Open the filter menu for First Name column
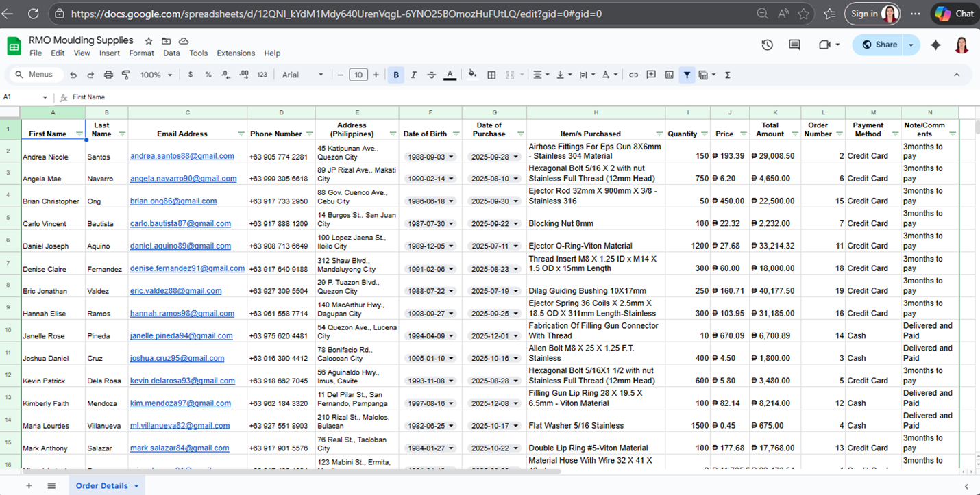Screen dimensions: 980x495 pos(79,134)
